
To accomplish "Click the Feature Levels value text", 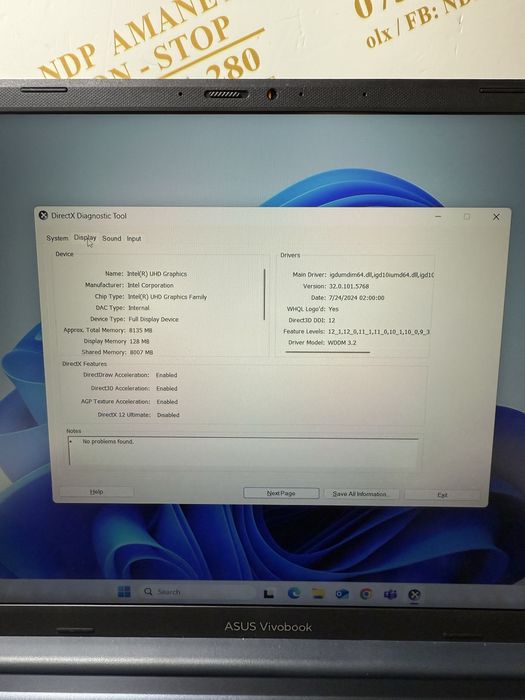I will (379, 332).
